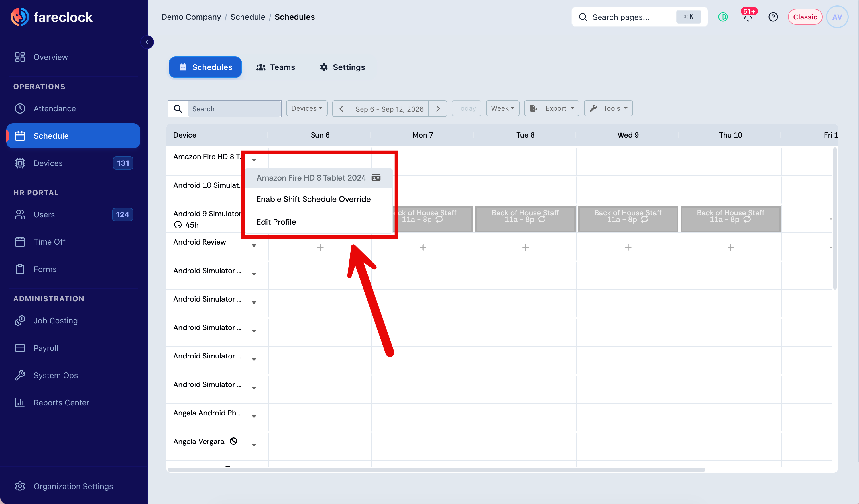The image size is (859, 504).
Task: Open Reports Center in the sidebar
Action: (x=61, y=403)
